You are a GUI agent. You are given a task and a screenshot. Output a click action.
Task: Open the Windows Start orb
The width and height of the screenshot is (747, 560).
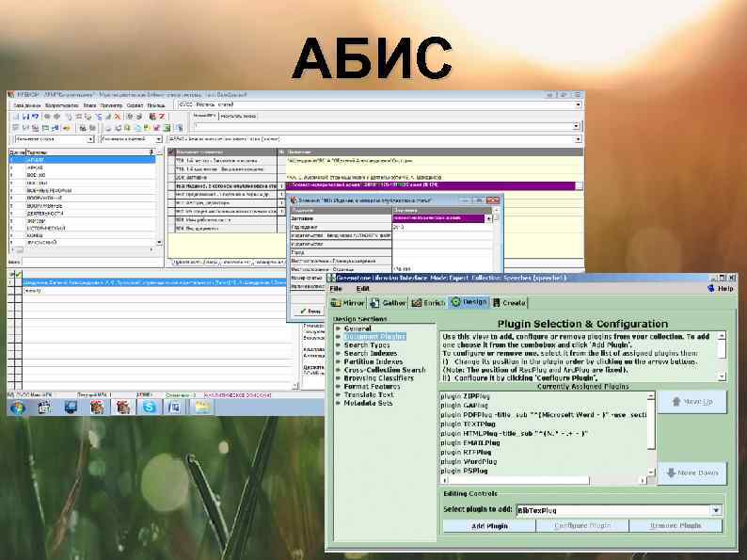(x=18, y=408)
